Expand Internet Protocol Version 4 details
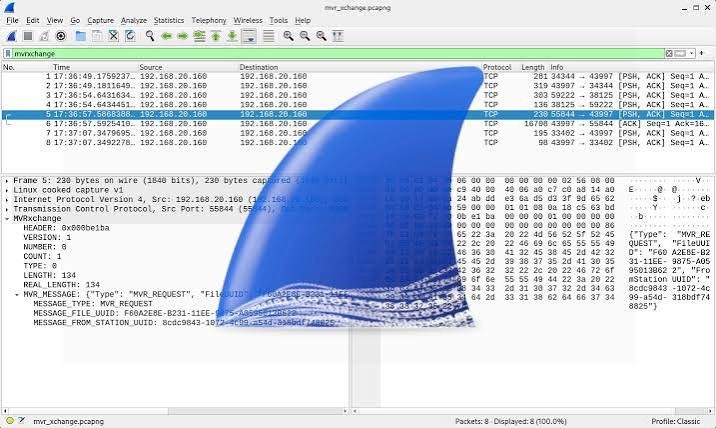 [x=7, y=200]
